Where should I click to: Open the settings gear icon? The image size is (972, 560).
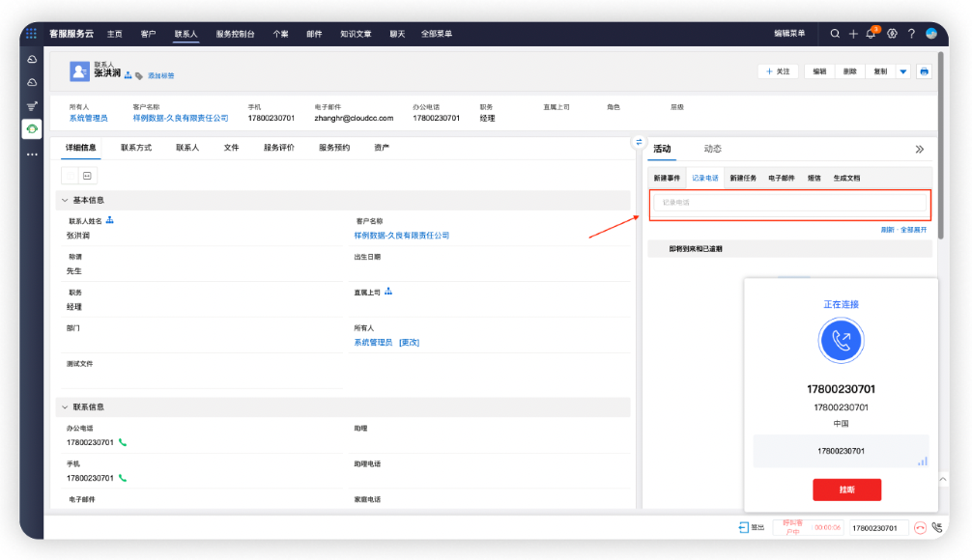coord(892,34)
